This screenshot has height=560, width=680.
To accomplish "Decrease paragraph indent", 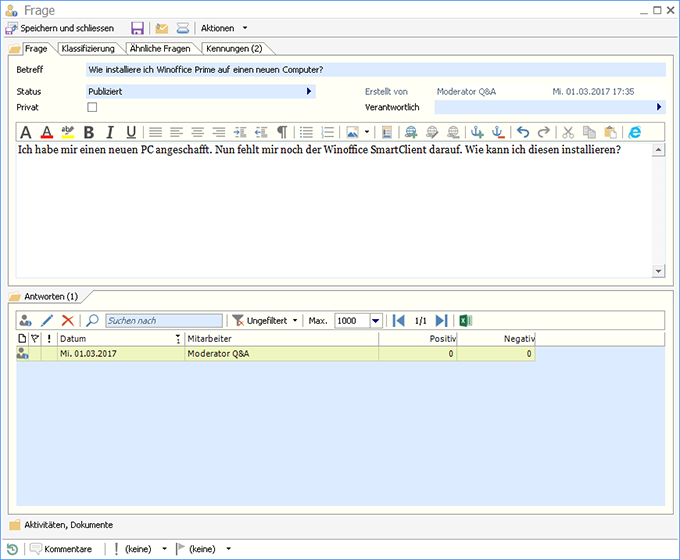I will [x=261, y=132].
